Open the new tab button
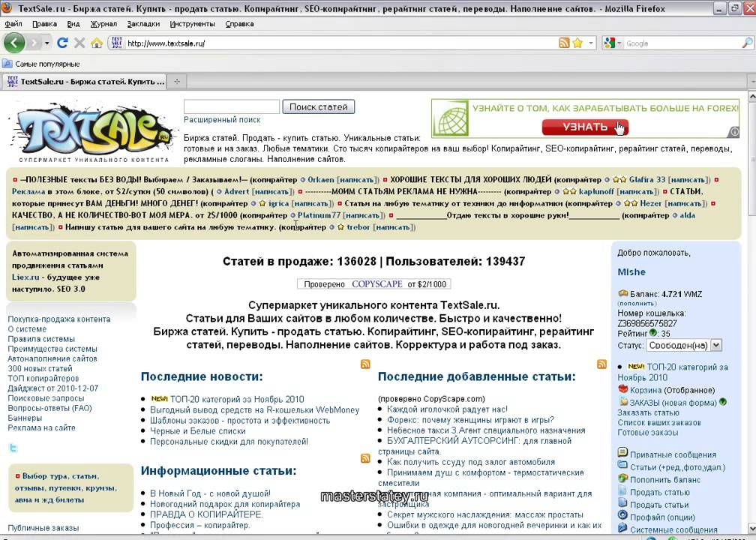 177,82
